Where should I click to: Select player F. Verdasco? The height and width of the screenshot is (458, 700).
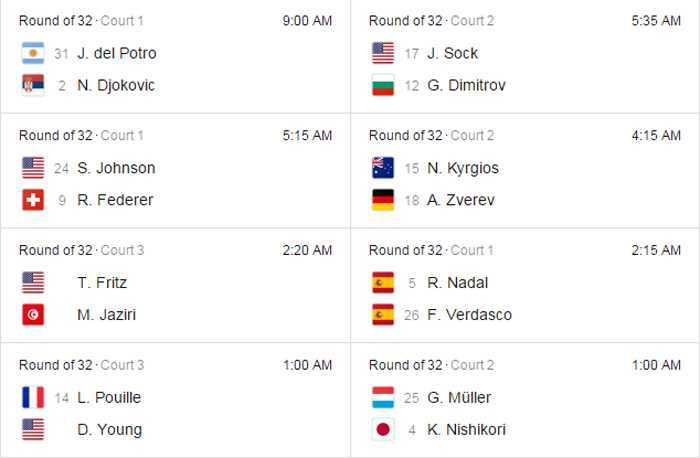tap(469, 315)
